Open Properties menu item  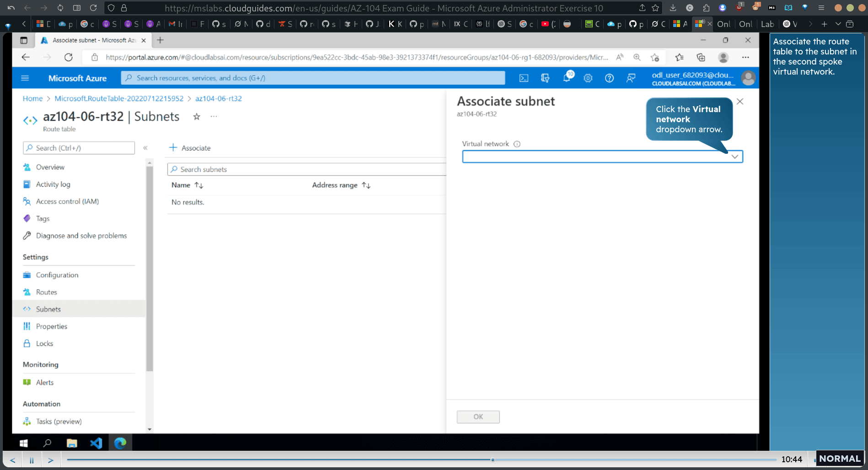click(52, 326)
